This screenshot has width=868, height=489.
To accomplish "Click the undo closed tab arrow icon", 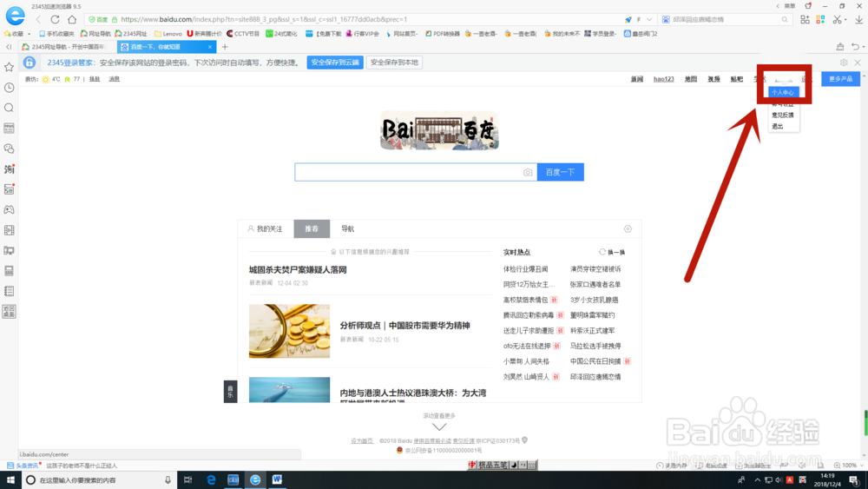I will 855,47.
